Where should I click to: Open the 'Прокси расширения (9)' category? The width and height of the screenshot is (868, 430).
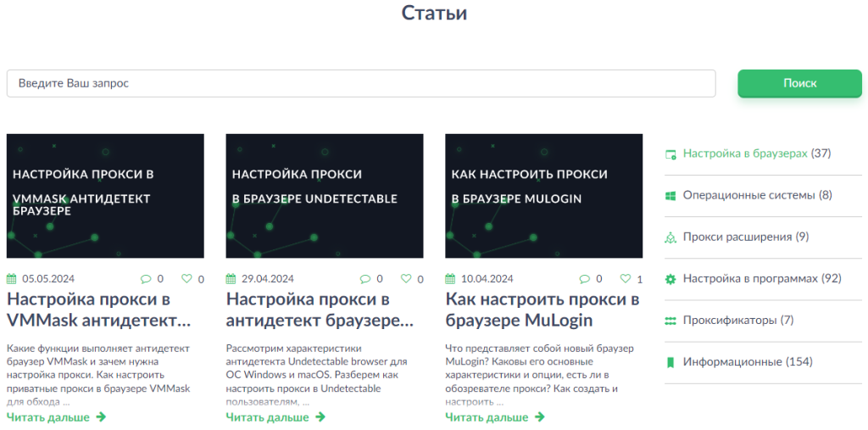(746, 237)
